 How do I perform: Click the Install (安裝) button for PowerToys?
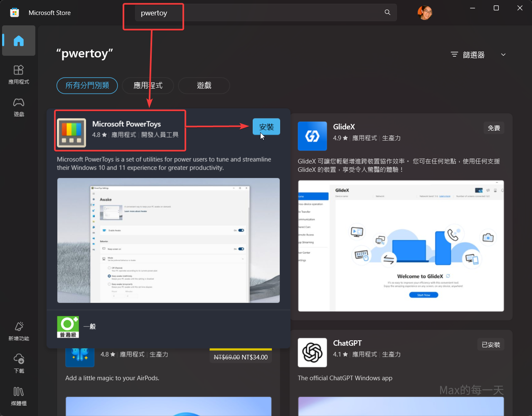[266, 127]
